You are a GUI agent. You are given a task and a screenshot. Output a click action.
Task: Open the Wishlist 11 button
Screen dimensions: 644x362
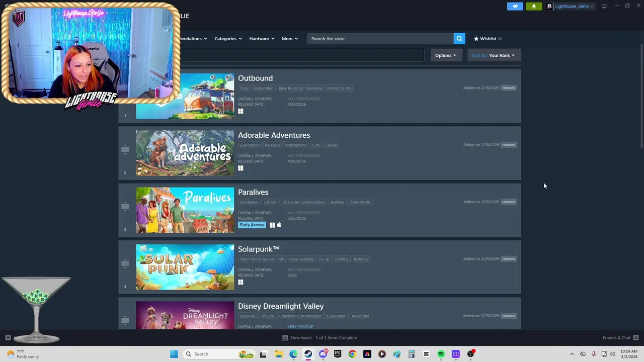coord(488,39)
